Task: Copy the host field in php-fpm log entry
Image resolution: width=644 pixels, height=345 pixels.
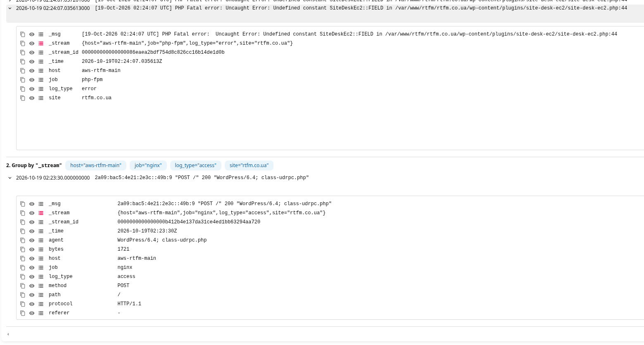Action: pyautogui.click(x=23, y=71)
